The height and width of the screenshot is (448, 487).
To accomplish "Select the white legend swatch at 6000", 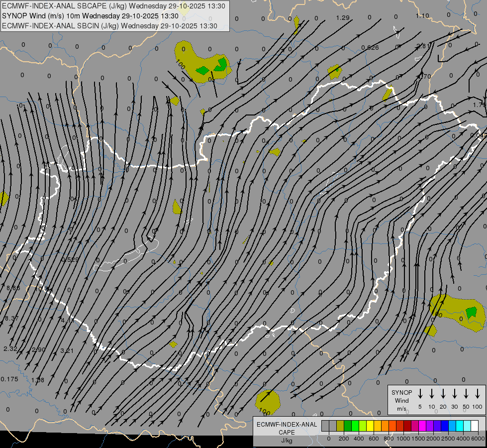I will (475, 426).
